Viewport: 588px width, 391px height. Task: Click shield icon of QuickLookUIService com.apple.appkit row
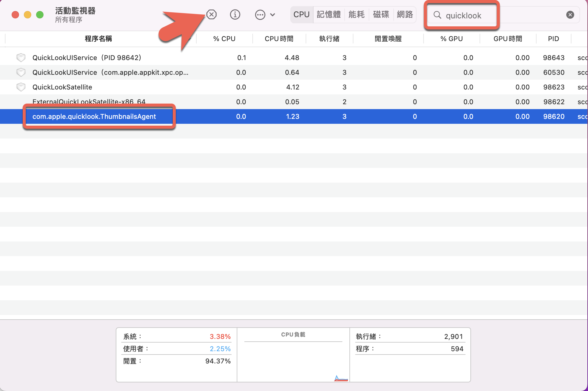pyautogui.click(x=21, y=72)
